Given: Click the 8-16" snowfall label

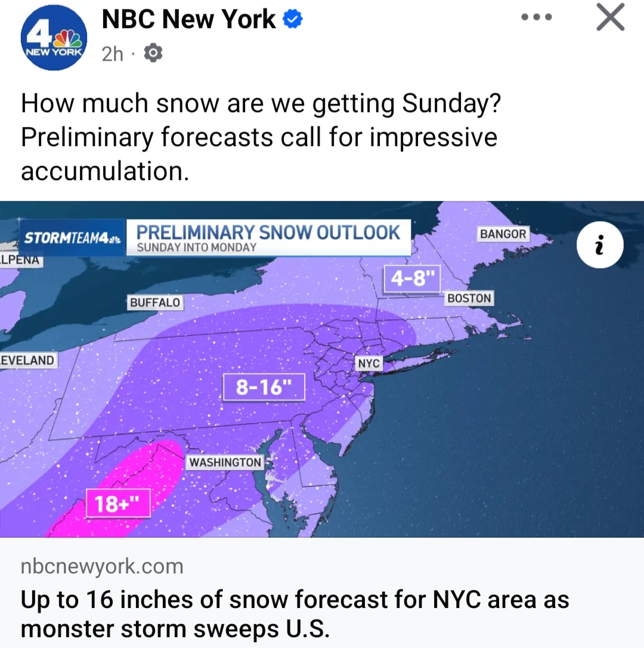Looking at the screenshot, I should point(264,387).
